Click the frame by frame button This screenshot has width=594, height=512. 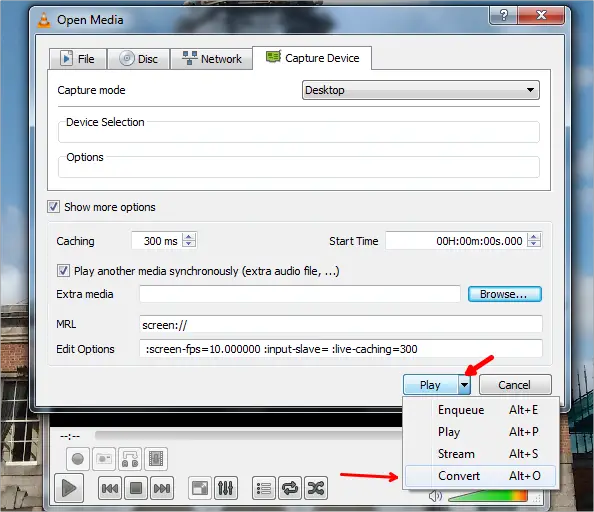(156, 459)
